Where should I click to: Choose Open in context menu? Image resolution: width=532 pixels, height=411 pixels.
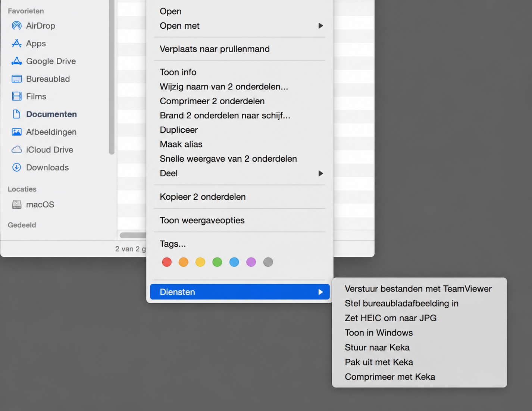pyautogui.click(x=240, y=11)
